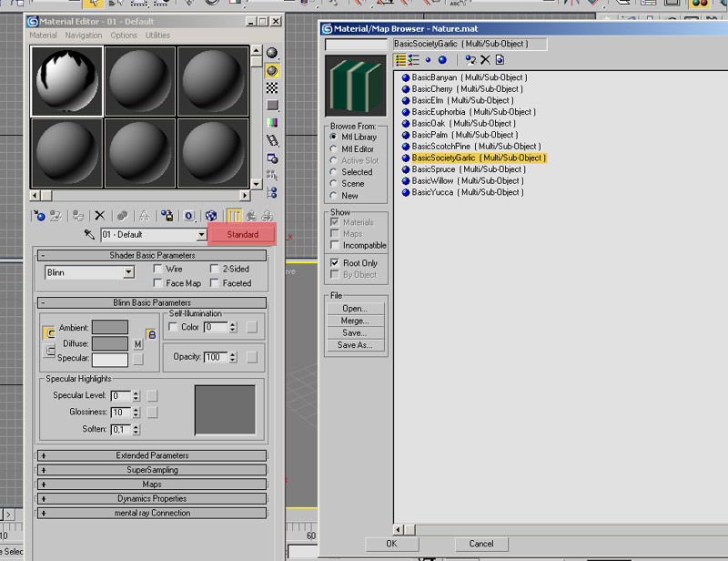The image size is (728, 561).
Task: Click Pick Material from Object eyedropper
Action: (x=89, y=234)
